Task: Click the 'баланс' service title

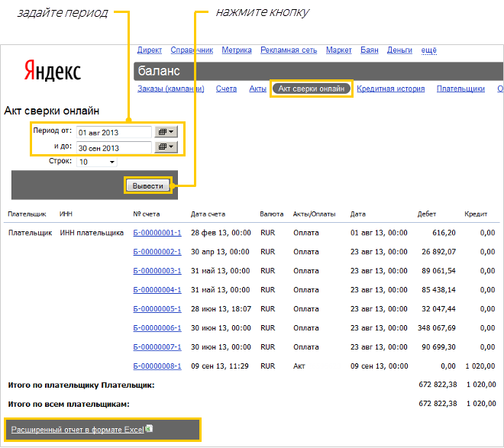Action: coord(159,71)
